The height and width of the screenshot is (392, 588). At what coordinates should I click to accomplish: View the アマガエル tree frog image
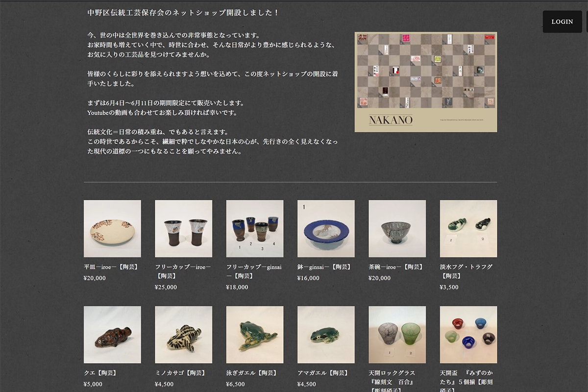326,335
